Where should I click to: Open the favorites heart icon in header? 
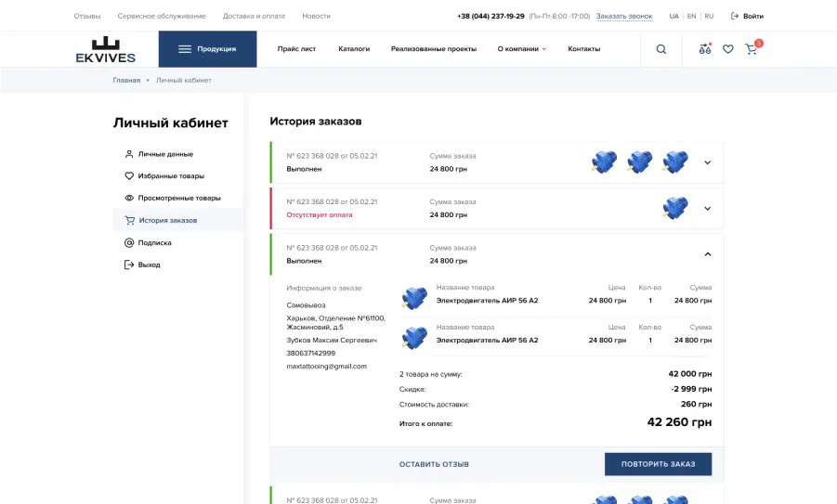728,49
